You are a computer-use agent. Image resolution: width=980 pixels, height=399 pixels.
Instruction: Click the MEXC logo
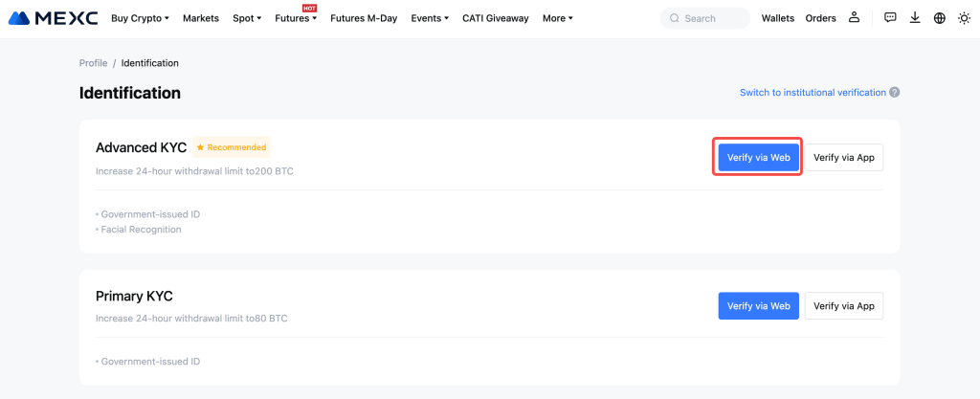[x=54, y=18]
